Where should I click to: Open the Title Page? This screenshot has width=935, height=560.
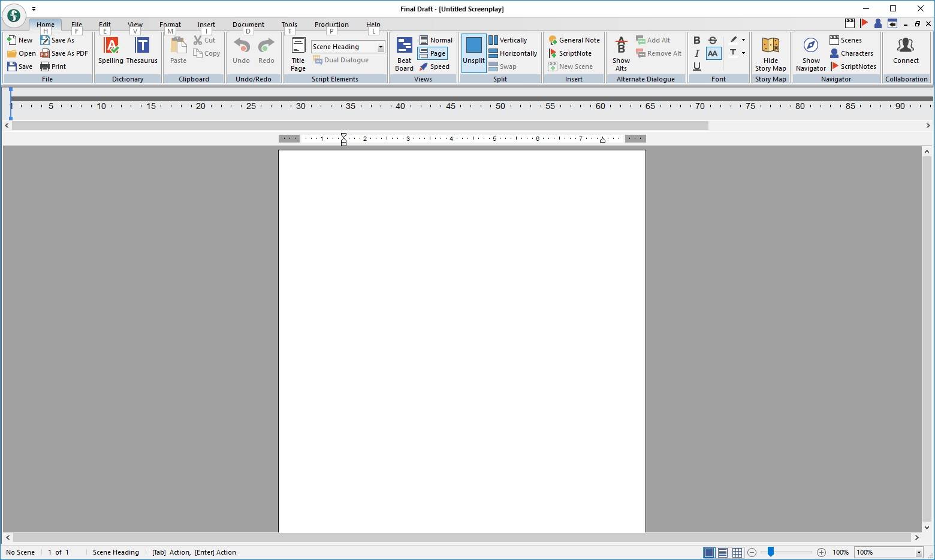[x=298, y=54]
